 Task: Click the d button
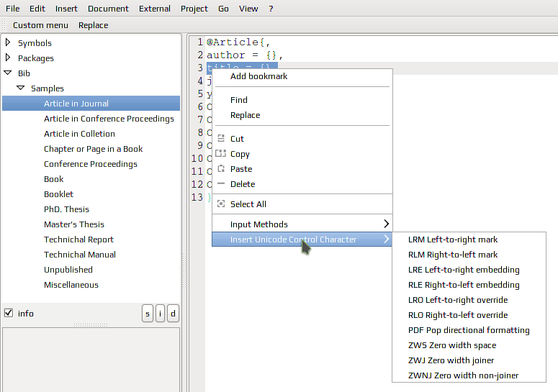[173, 314]
